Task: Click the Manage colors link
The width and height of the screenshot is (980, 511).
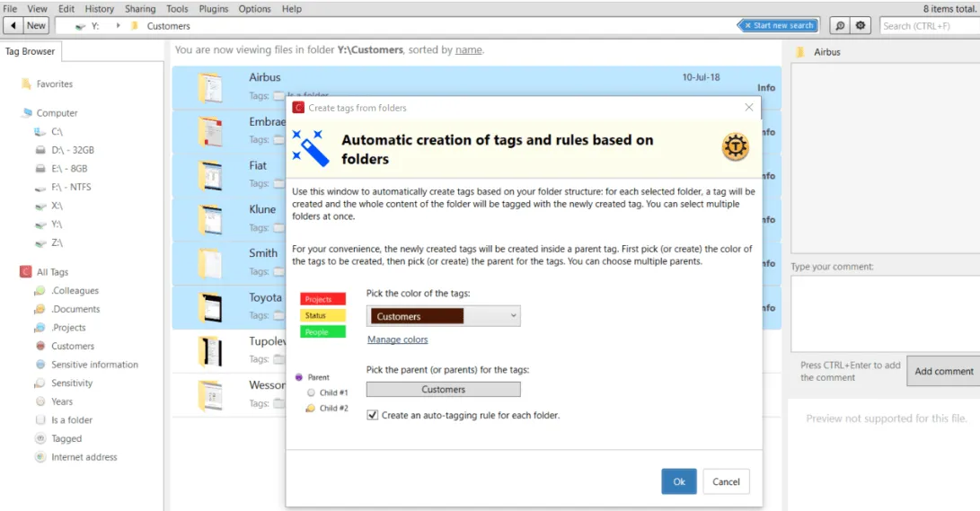Action: (398, 339)
